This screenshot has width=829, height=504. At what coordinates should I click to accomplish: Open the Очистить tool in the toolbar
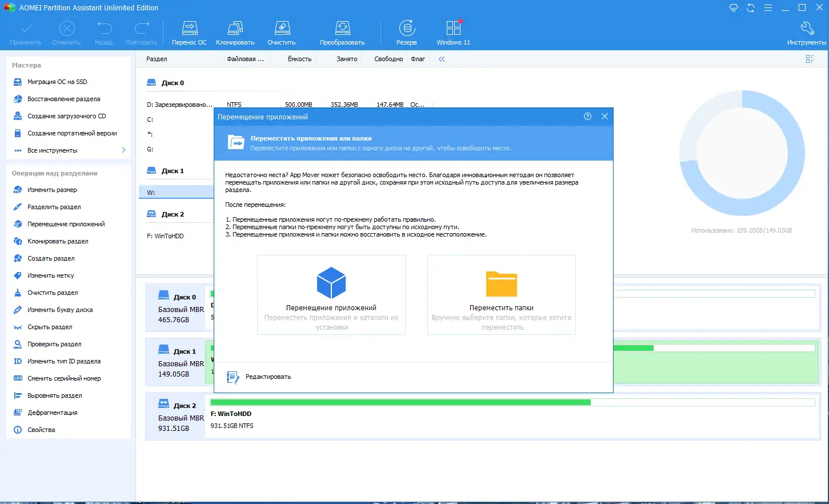click(x=282, y=33)
